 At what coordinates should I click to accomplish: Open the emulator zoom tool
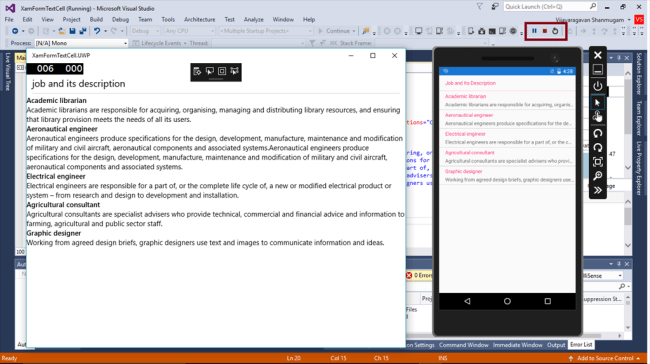(x=597, y=176)
